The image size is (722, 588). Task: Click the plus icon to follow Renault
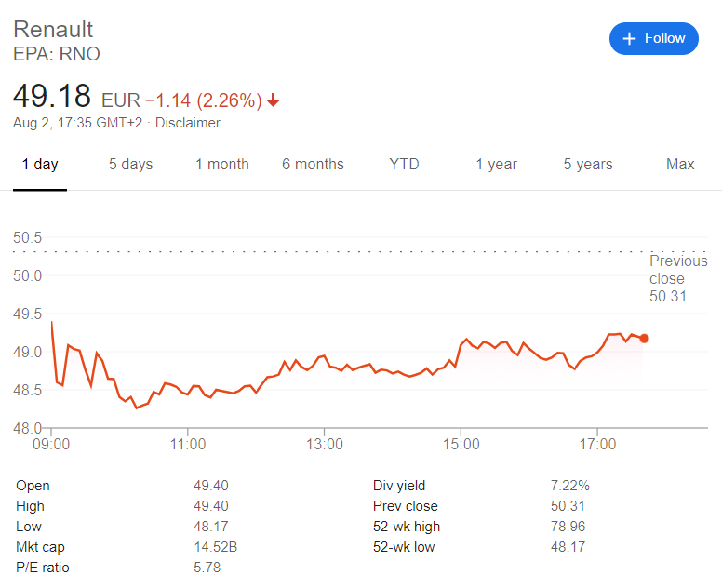click(x=629, y=38)
